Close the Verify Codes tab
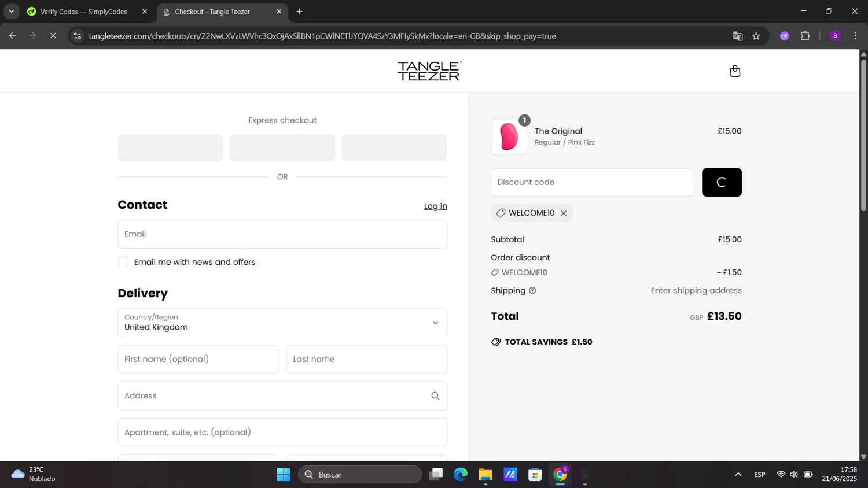This screenshot has height=488, width=868. [145, 12]
